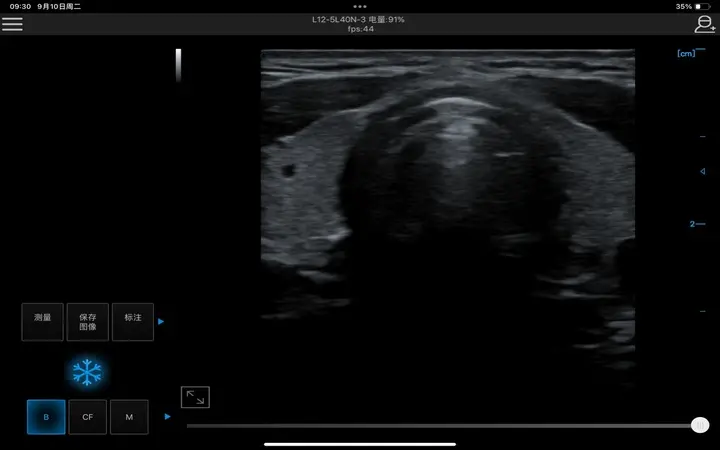Screen dimensions: 720x450
Task: Click the 测量 measure button
Action: click(x=43, y=322)
